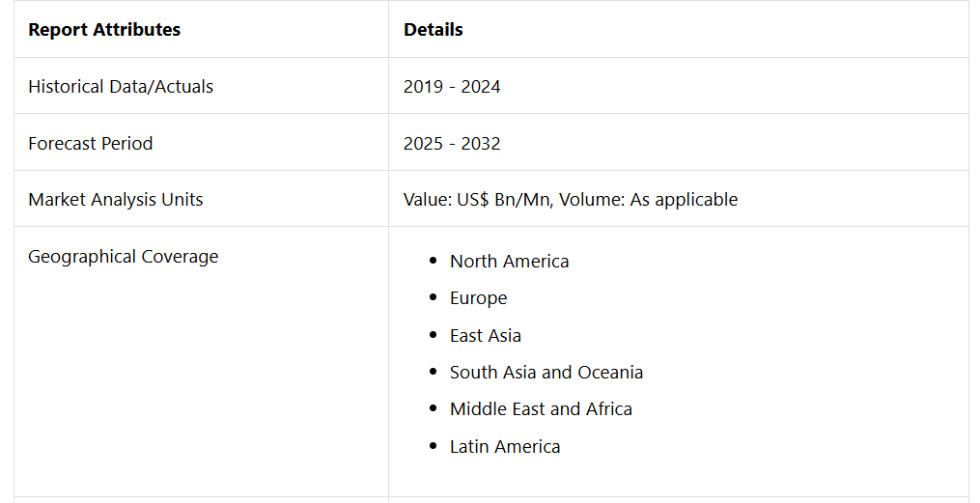Click the bullet beside Middle East and Africa
The image size is (980, 503).
tap(434, 409)
